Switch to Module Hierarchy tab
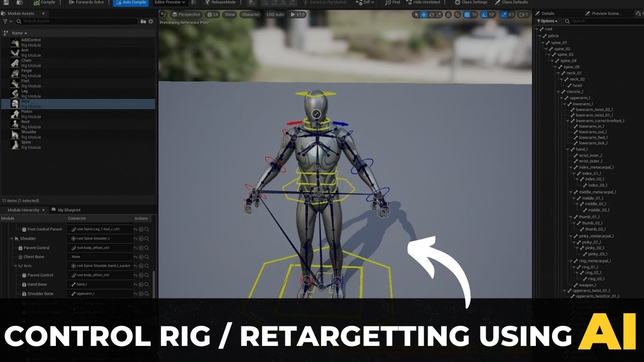 [x=23, y=210]
